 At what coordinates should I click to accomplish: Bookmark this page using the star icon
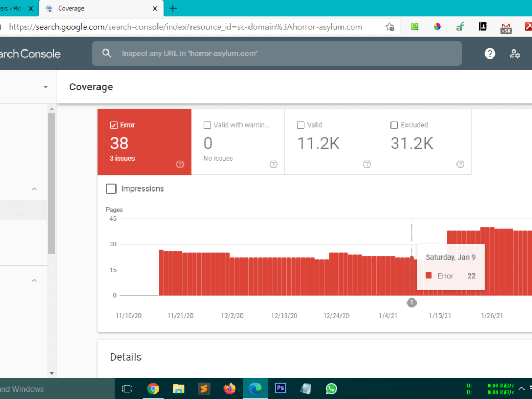[x=390, y=27]
